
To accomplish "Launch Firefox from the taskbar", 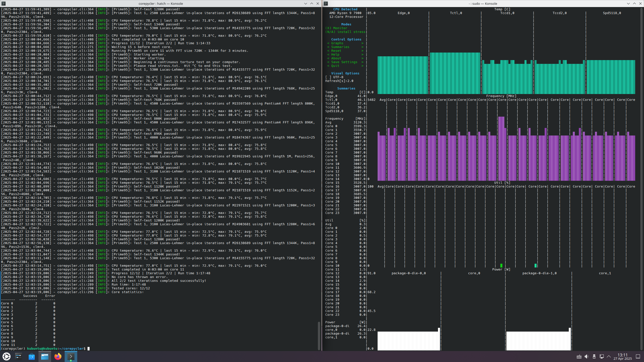I will 58,356.
